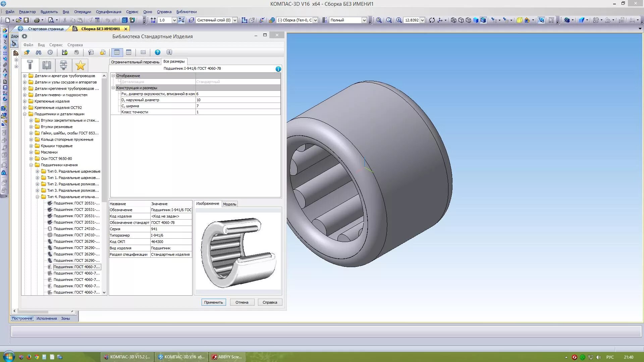644x362 pixels.
Task: Click the Print icon in main toolbar
Action: 37,20
